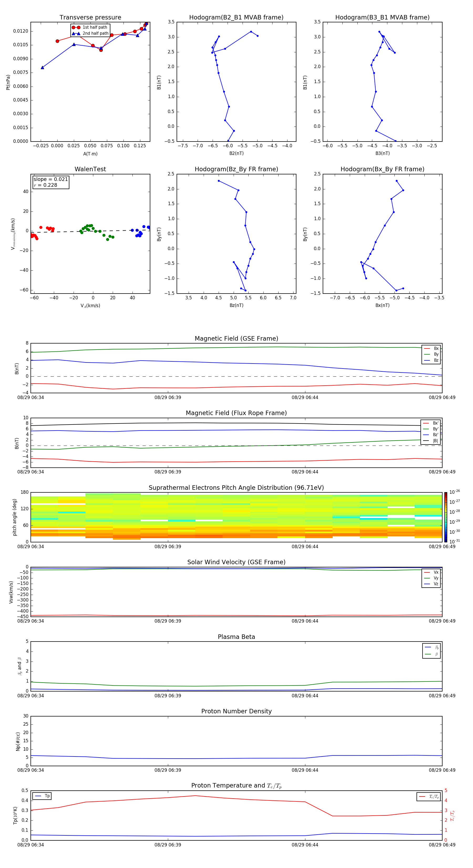The width and height of the screenshot is (473, 868).
Task: Click the Tp legend entry in temperature panel
Action: pyautogui.click(x=42, y=796)
